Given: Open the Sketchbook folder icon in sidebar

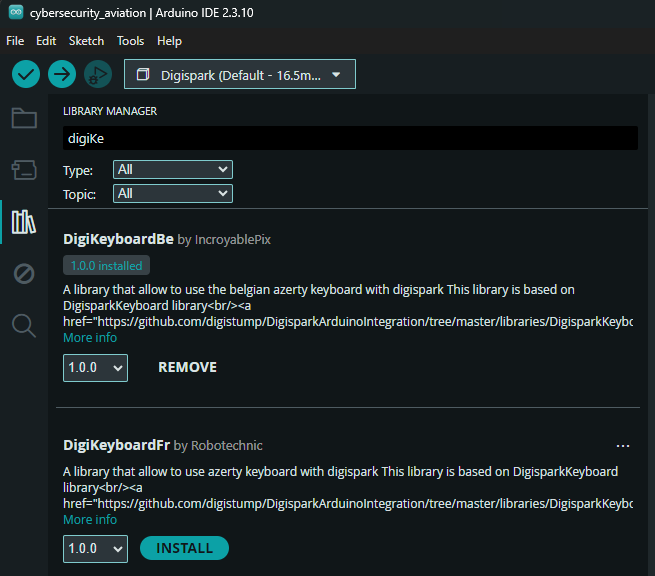Looking at the screenshot, I should click(x=24, y=118).
